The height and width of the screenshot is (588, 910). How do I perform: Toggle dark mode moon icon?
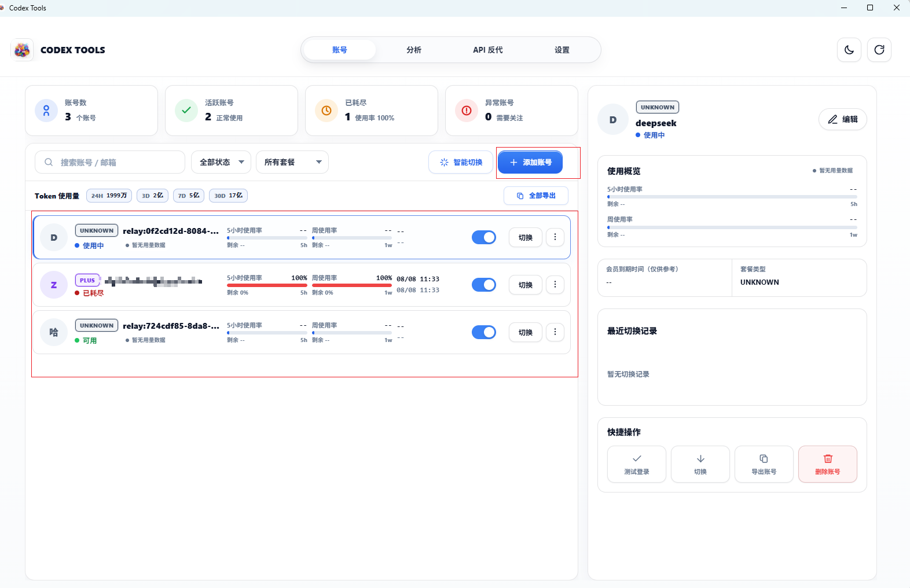tap(849, 50)
